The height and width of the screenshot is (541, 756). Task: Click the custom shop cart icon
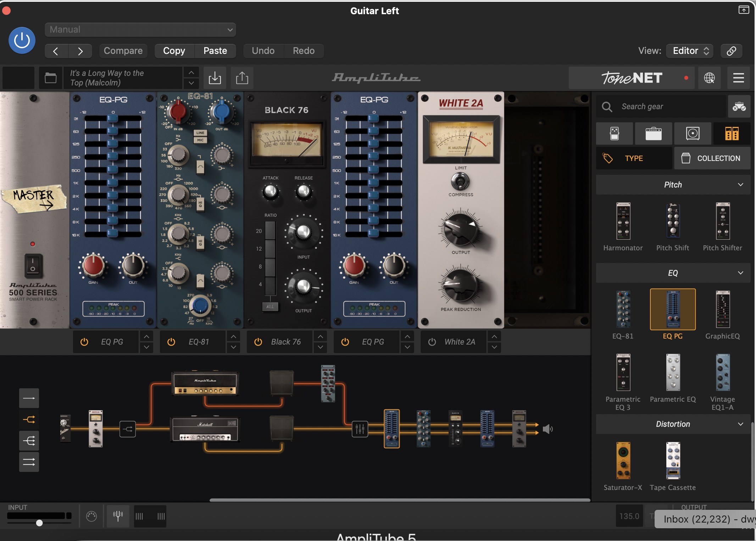pos(739,106)
